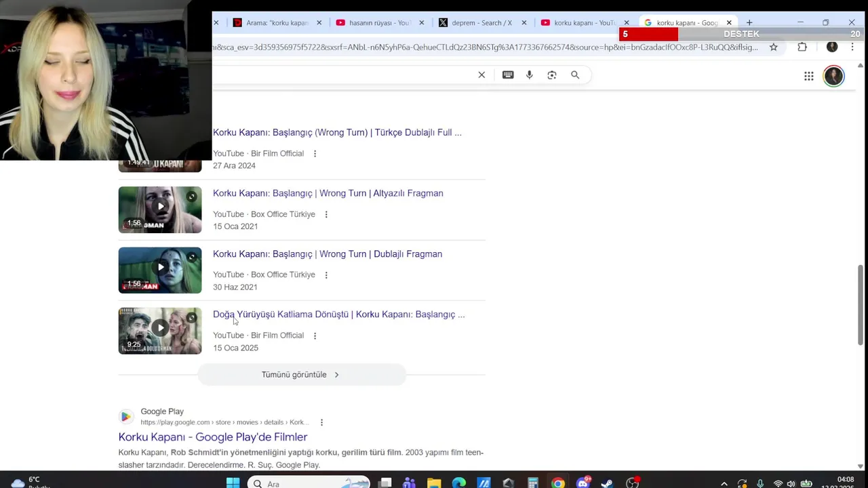This screenshot has height=488, width=868.
Task: Open Calculator from the taskbar
Action: pyautogui.click(x=533, y=483)
